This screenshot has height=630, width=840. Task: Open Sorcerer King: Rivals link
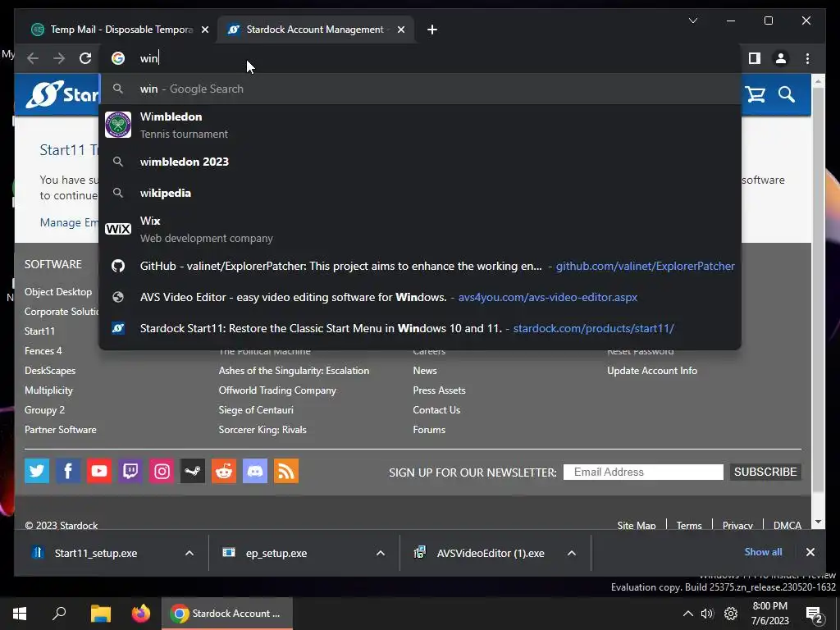click(262, 430)
